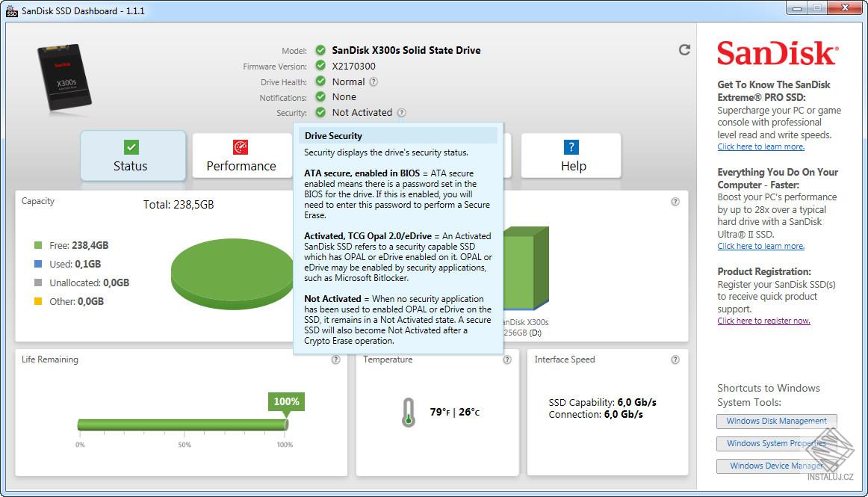
Task: Open the Help tab
Action: pos(571,166)
